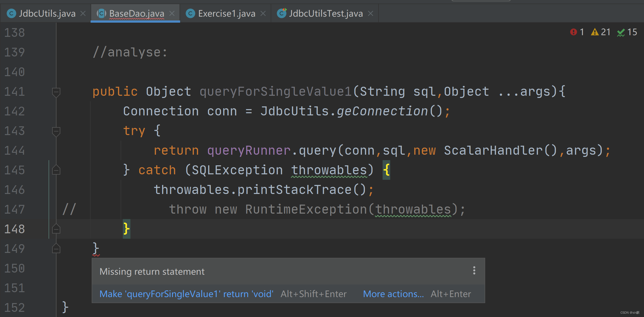This screenshot has height=317, width=644.
Task: Collapse the try block fold marker
Action: (56, 131)
